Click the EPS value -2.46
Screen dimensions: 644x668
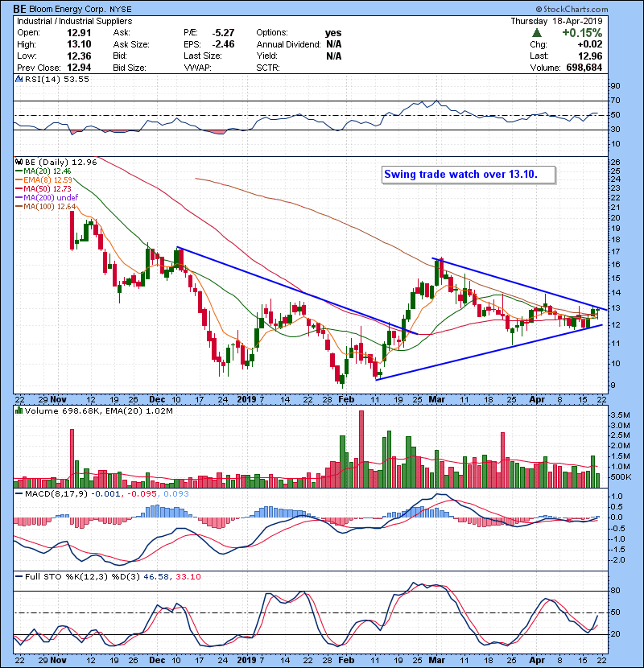click(x=223, y=44)
